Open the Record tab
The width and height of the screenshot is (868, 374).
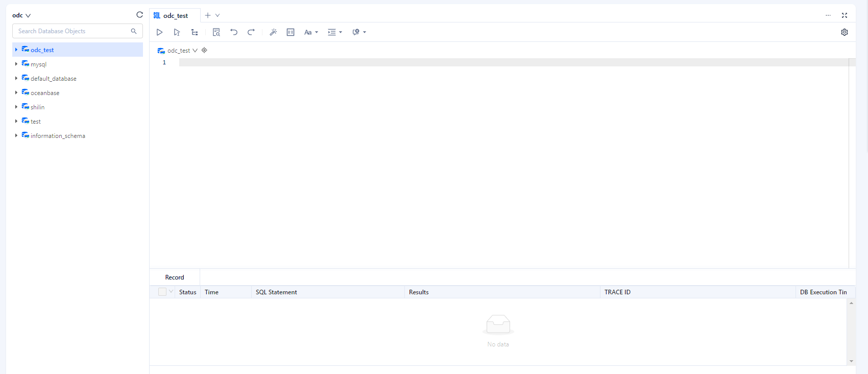point(175,277)
